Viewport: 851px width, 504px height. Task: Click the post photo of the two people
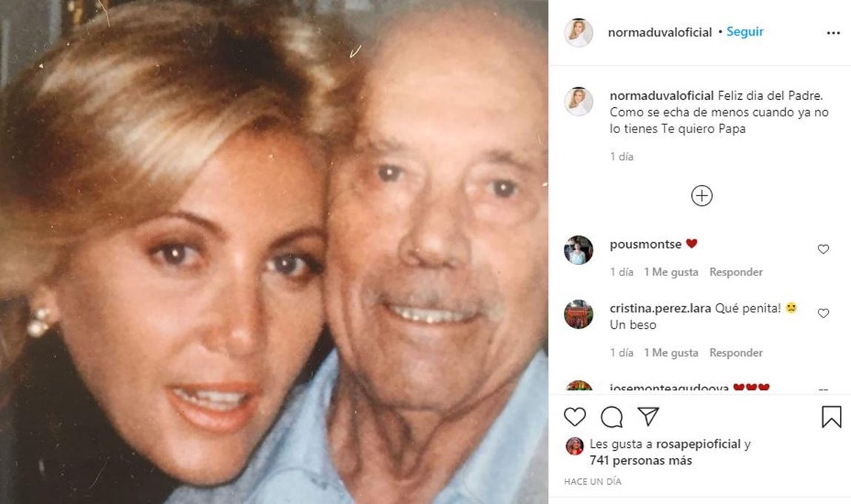point(274,252)
